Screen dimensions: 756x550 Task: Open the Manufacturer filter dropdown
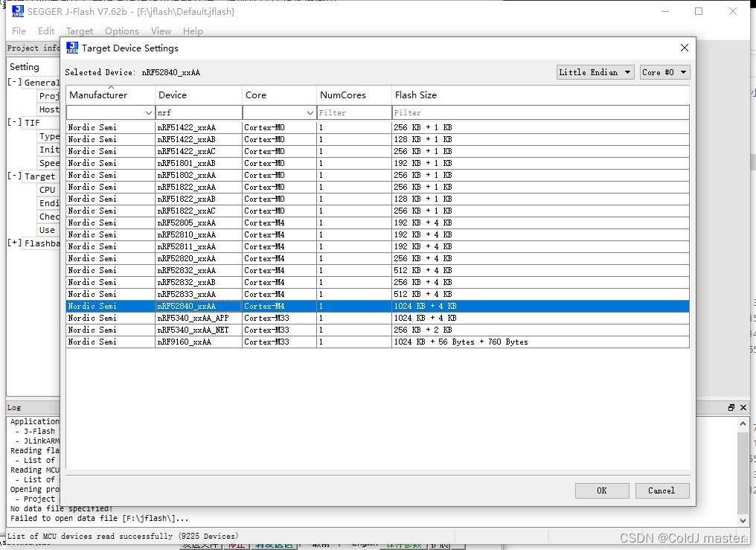click(x=149, y=113)
